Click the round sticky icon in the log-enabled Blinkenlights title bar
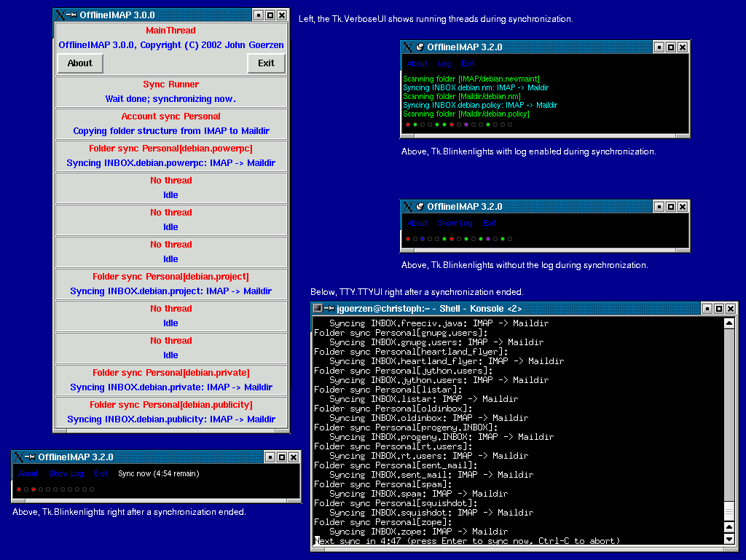Viewport: 746px width, 560px height. pyautogui.click(x=420, y=47)
